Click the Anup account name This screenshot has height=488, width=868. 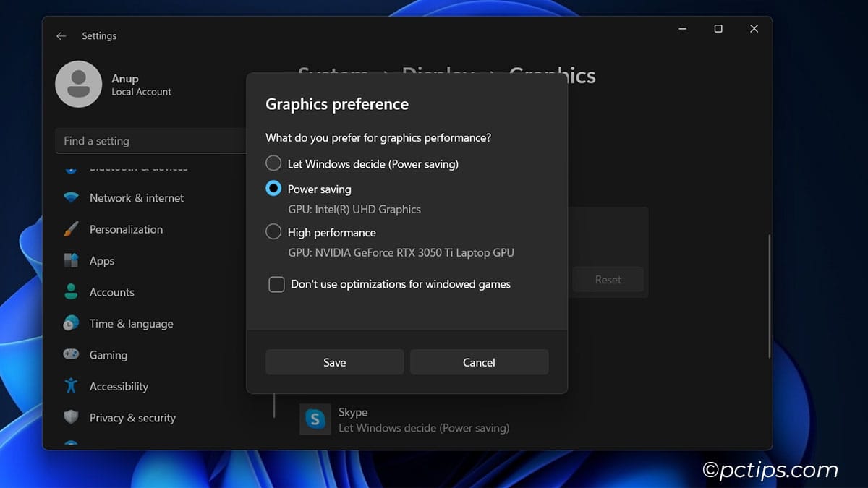tap(125, 79)
